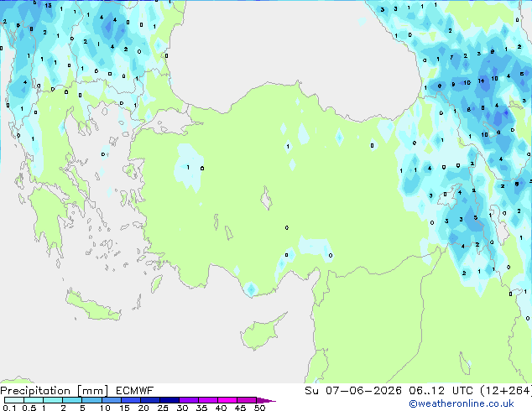Click the date 'Su 07-06-2026' text

(353, 391)
